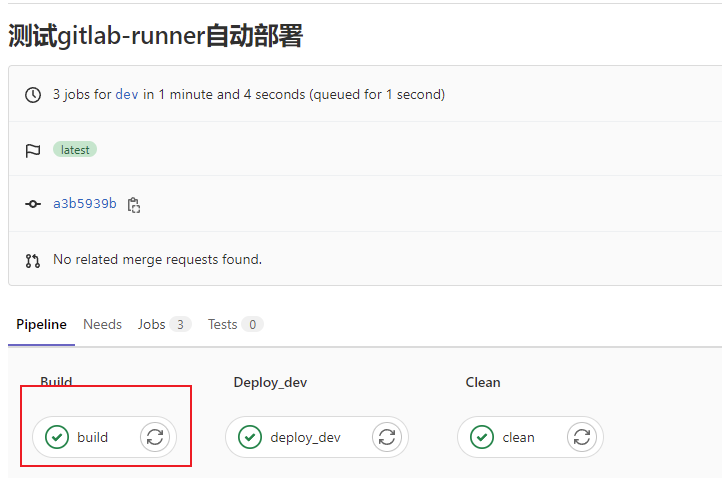Click the merge request icon
Screen dimensions: 722x478
click(33, 260)
